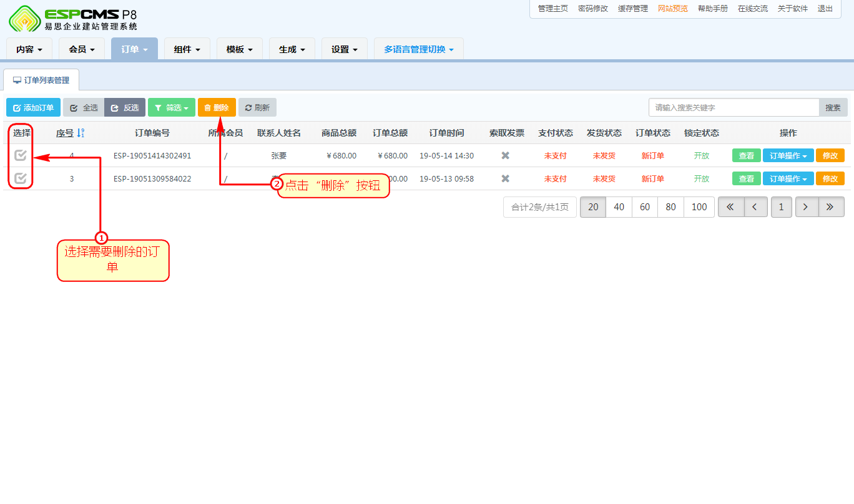This screenshot has height=504, width=854.
Task: Open 帮助手册 link
Action: pos(713,9)
